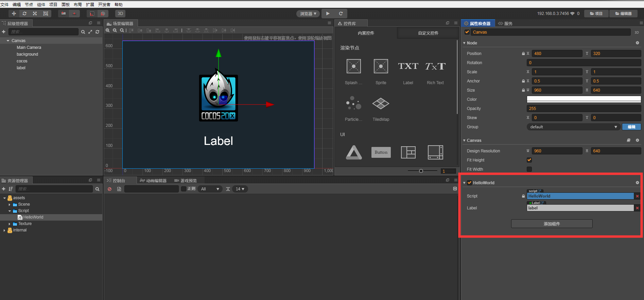Viewport: 644px width, 300px height.
Task: Click the hierarchy search magnifier icon
Action: click(83, 32)
